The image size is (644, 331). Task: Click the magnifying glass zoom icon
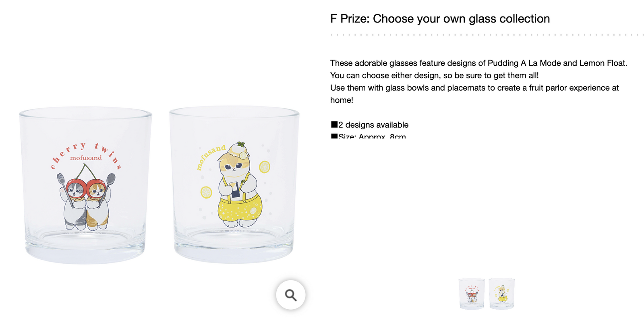[290, 295]
